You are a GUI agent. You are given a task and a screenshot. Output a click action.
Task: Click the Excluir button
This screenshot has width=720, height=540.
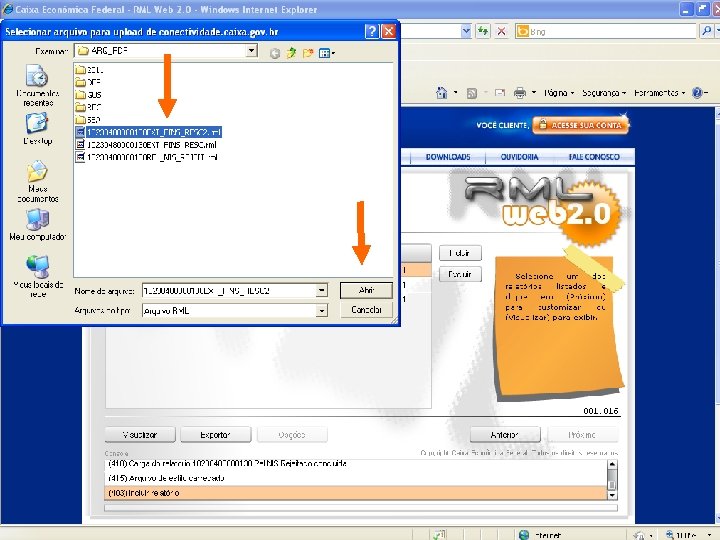[x=460, y=274]
